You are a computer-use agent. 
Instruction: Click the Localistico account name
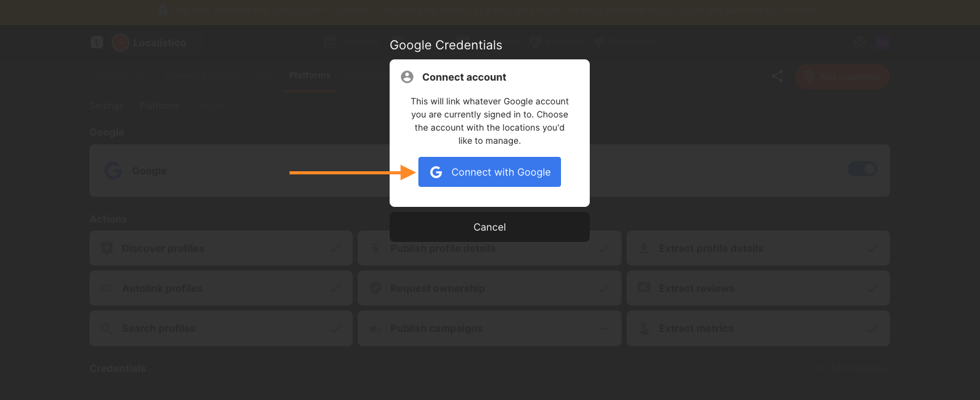click(159, 42)
